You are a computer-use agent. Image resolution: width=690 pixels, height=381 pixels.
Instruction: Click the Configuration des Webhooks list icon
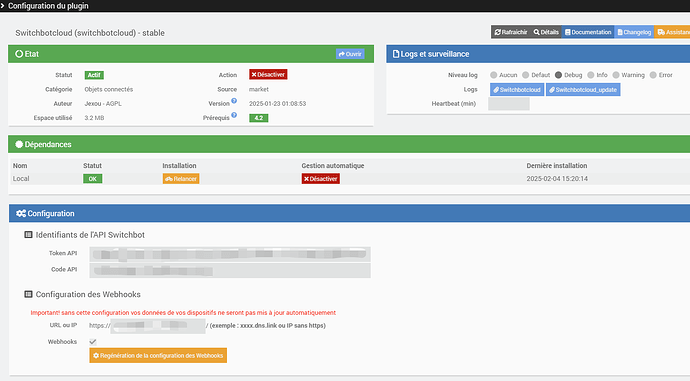pyautogui.click(x=28, y=294)
